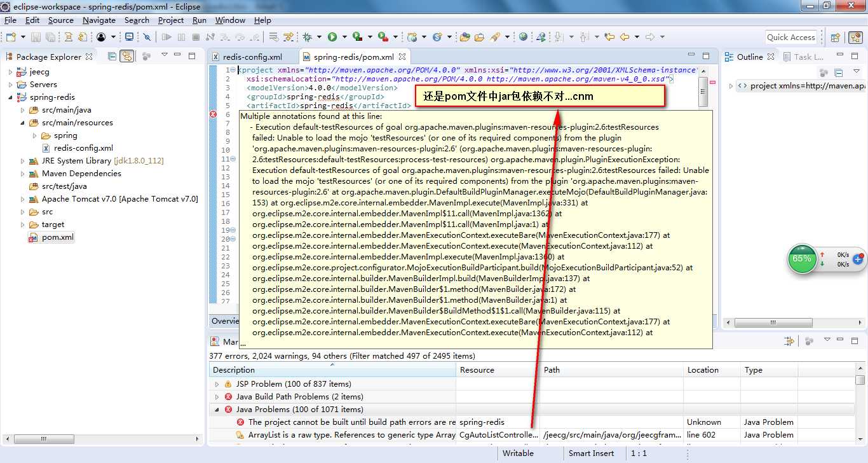Viewport: 868px width, 463px height.
Task: Toggle code folding at line 1
Action: coord(233,70)
